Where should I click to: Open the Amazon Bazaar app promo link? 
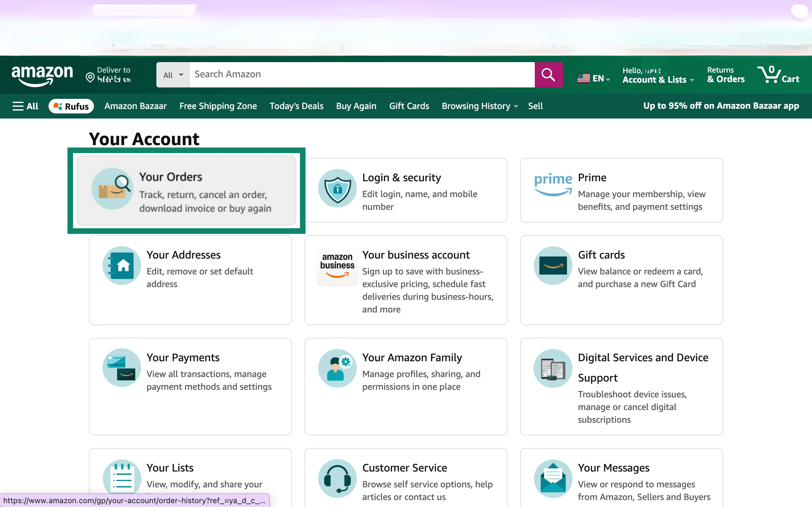721,106
